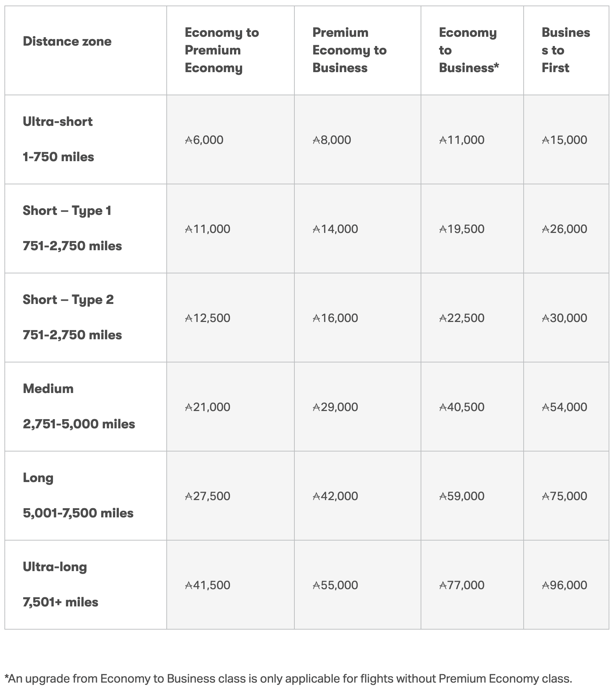The width and height of the screenshot is (616, 694).
Task: Click the 6,000 Avios value cell
Action: click(204, 140)
